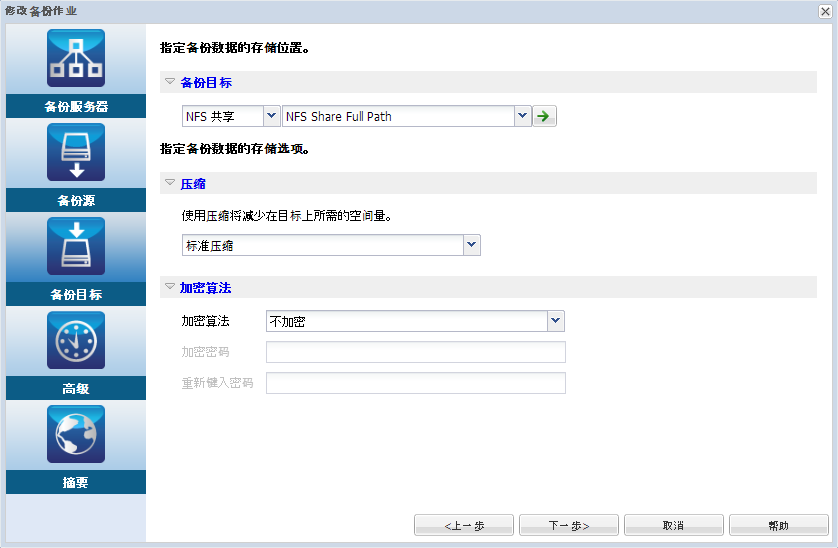Open the NFS 共享 destination type dropdown

pos(271,116)
